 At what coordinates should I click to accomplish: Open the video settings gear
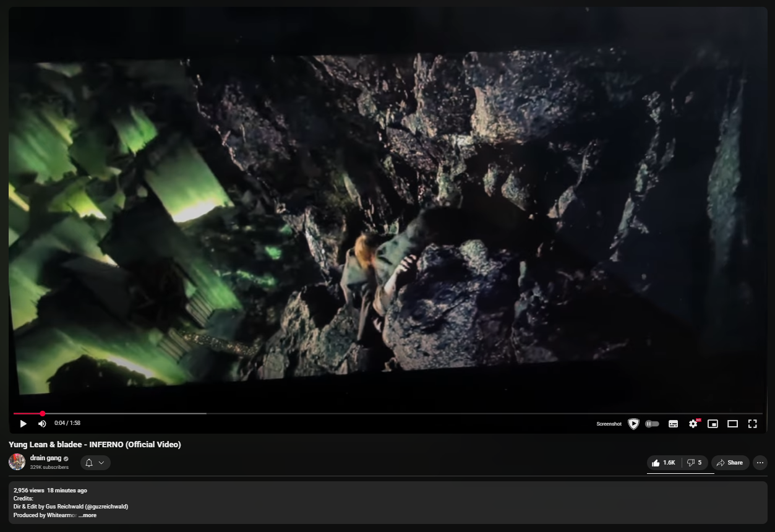click(x=693, y=424)
